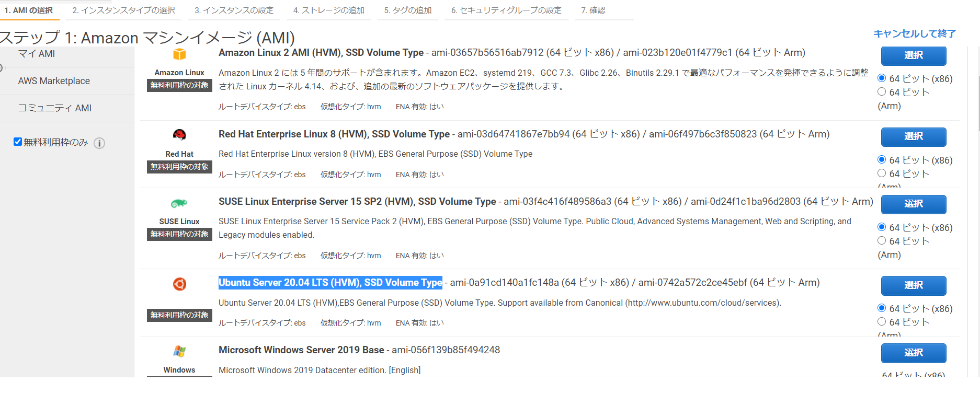980x405 pixels.
Task: Select 64ビット (Arm) for Red Hat Enterprise Linux 8
Action: point(882,173)
